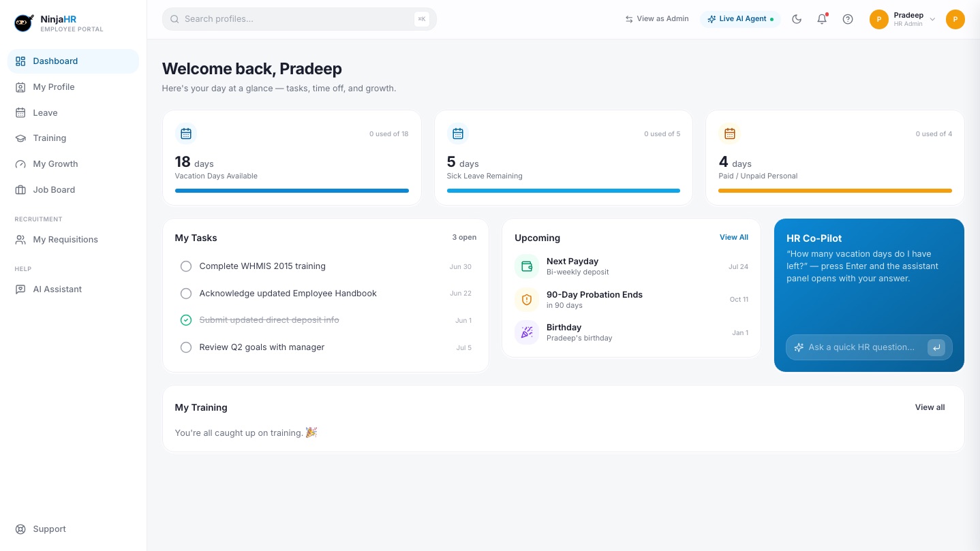Click the sick leave calendar icon
Image resolution: width=980 pixels, height=551 pixels.
pos(458,133)
